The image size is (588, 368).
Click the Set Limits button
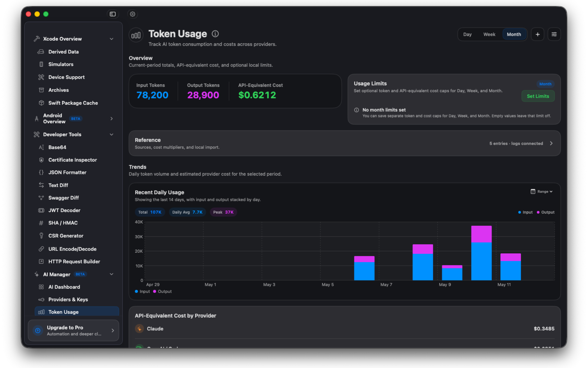(x=538, y=96)
